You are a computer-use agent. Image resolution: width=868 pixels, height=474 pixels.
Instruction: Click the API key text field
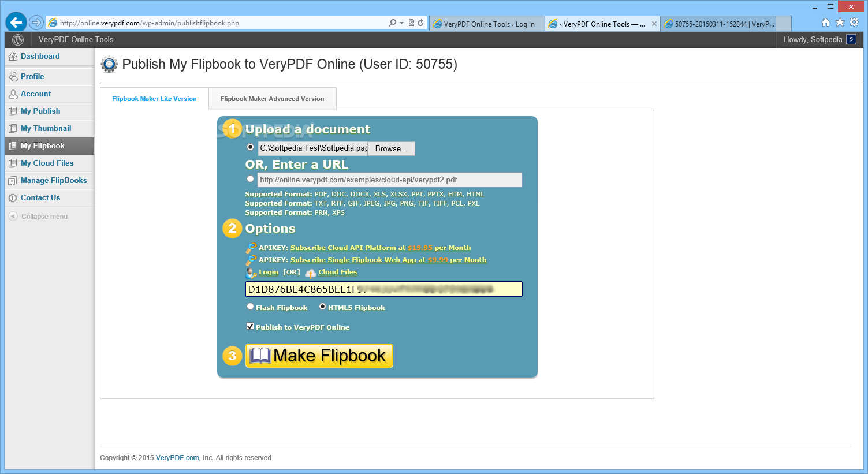tap(384, 289)
